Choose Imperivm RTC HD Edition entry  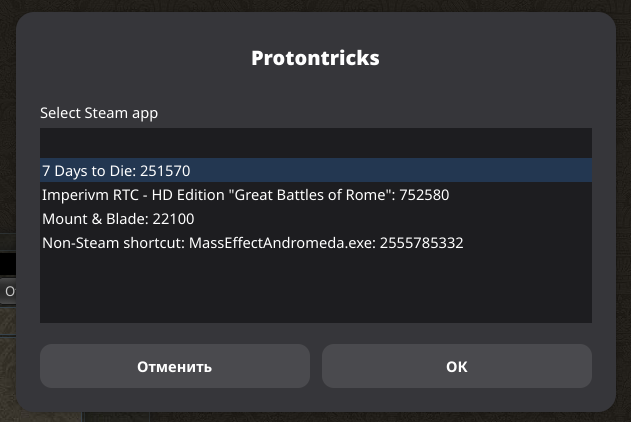pos(245,194)
